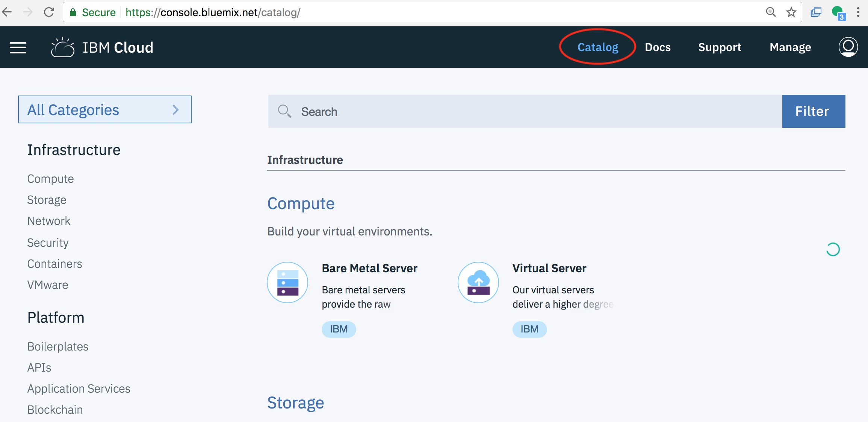Open the Chrome three-dot menu
Viewport: 868px width, 422px height.
(x=858, y=12)
